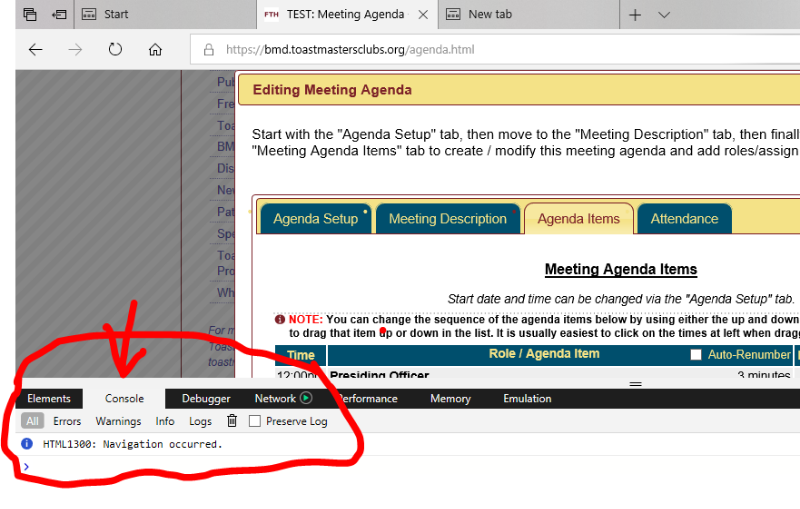Click the new tab plus icon

click(x=635, y=15)
